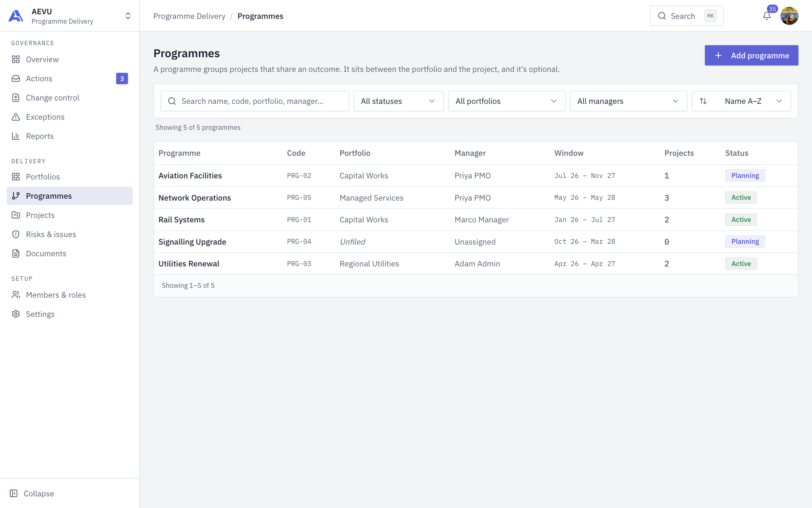Click the Portfolios grid icon
The height and width of the screenshot is (508, 812).
click(x=16, y=177)
